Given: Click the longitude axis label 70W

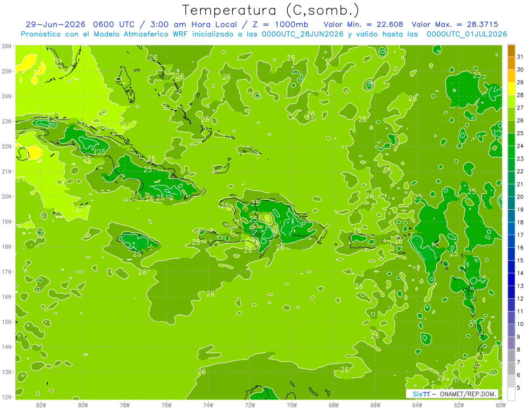Looking at the screenshot, I should (292, 405).
